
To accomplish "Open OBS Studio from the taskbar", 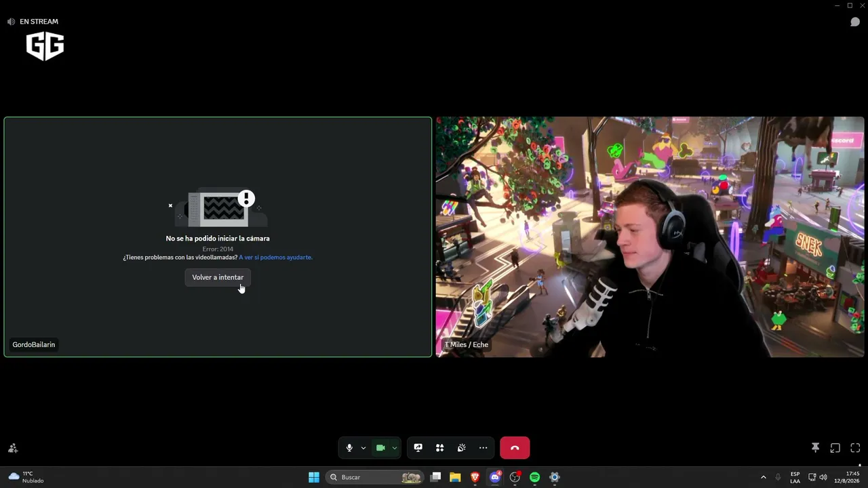I will (515, 477).
